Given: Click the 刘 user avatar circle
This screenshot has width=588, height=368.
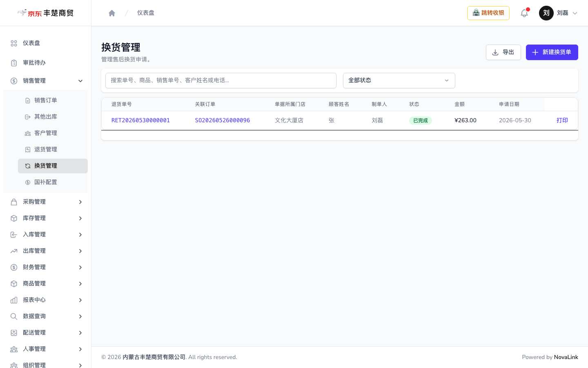Looking at the screenshot, I should 546,13.
